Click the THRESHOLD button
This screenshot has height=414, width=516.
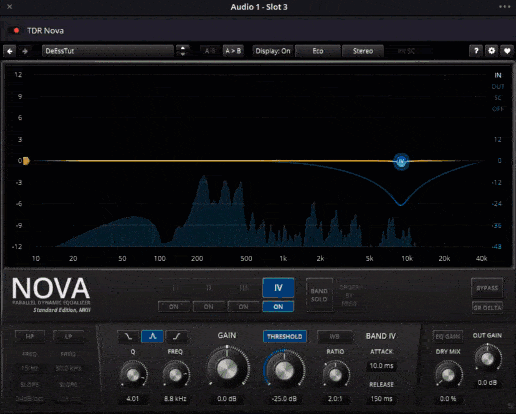tap(285, 336)
